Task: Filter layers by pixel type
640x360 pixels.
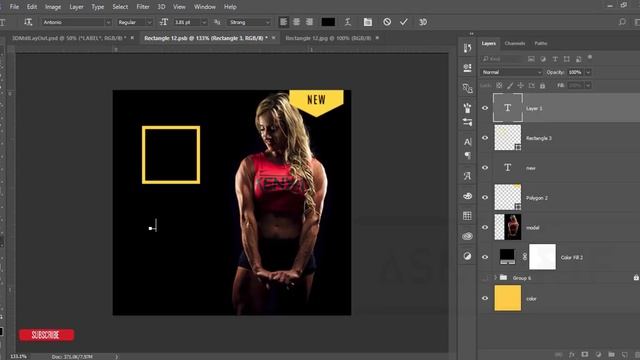Action: (531, 59)
